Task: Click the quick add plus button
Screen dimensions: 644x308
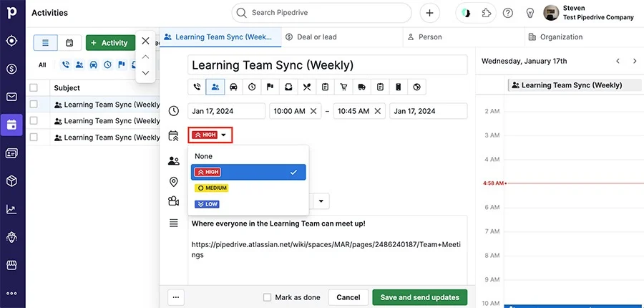Action: pyautogui.click(x=429, y=13)
